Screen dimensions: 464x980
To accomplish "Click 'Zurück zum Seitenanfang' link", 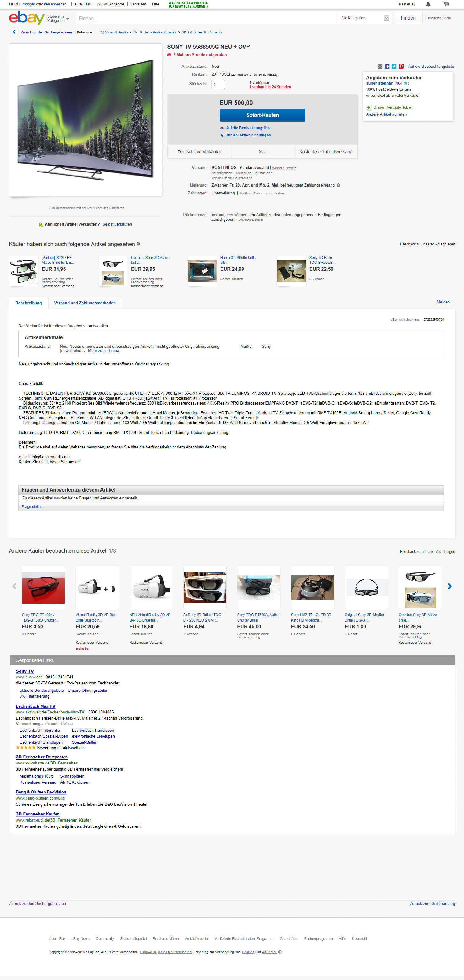I will pyautogui.click(x=432, y=904).
